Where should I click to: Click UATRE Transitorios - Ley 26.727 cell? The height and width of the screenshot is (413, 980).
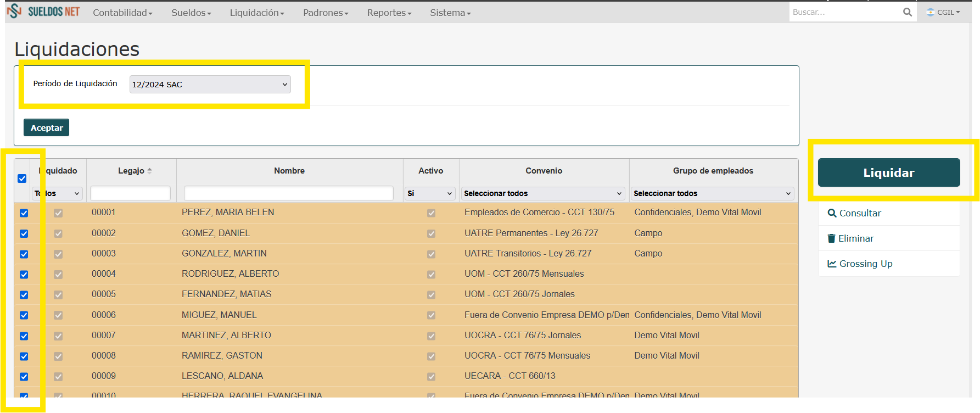[x=528, y=253]
